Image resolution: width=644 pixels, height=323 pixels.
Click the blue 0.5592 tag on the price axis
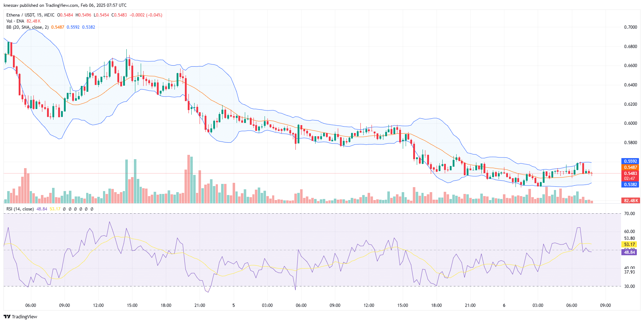(x=630, y=161)
